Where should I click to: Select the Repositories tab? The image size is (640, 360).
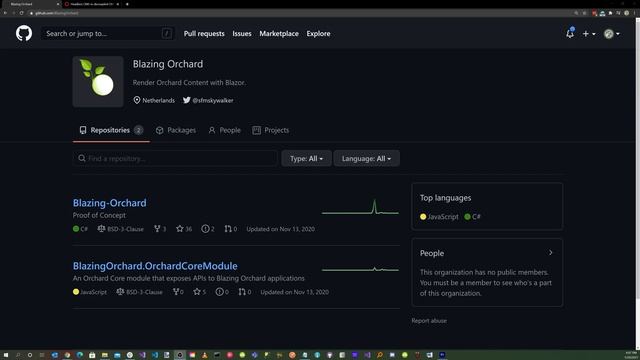tap(111, 130)
